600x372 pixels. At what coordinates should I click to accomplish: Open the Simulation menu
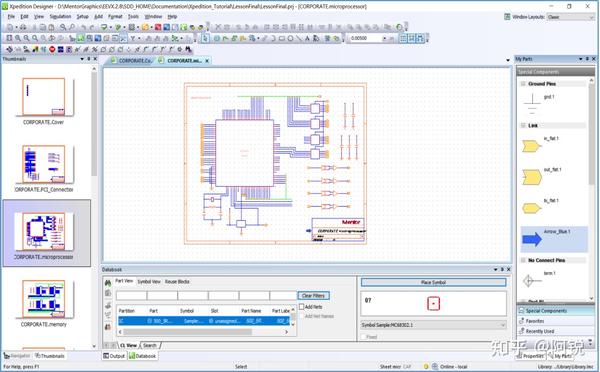[60, 16]
